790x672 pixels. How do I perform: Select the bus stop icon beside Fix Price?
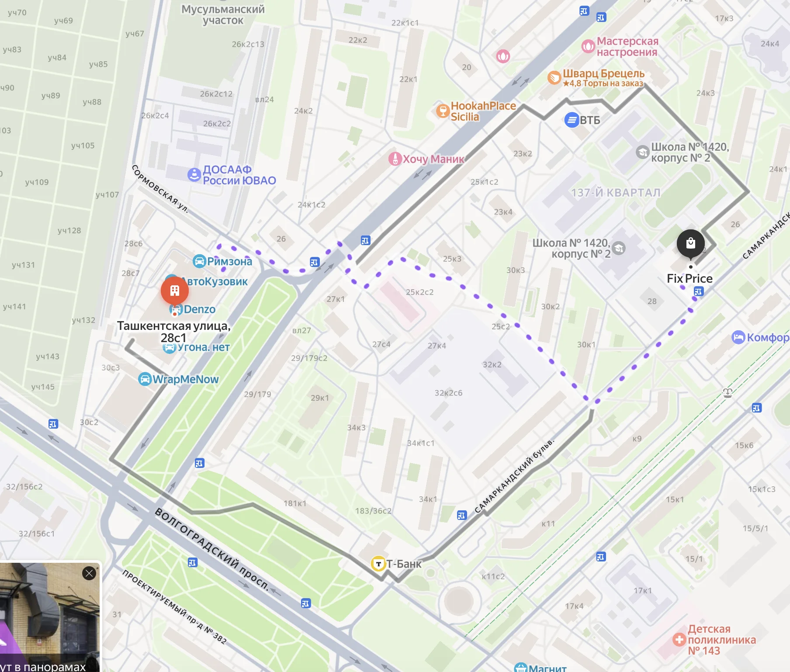coord(699,291)
